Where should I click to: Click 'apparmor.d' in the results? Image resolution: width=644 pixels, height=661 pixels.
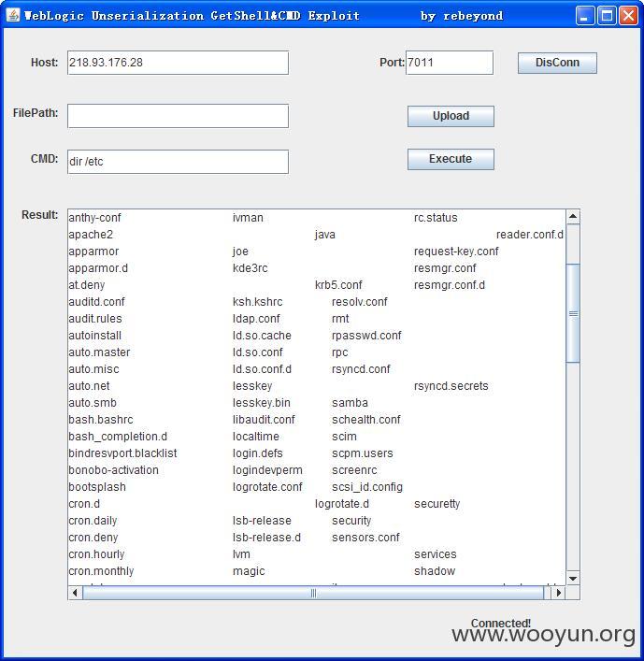98,268
